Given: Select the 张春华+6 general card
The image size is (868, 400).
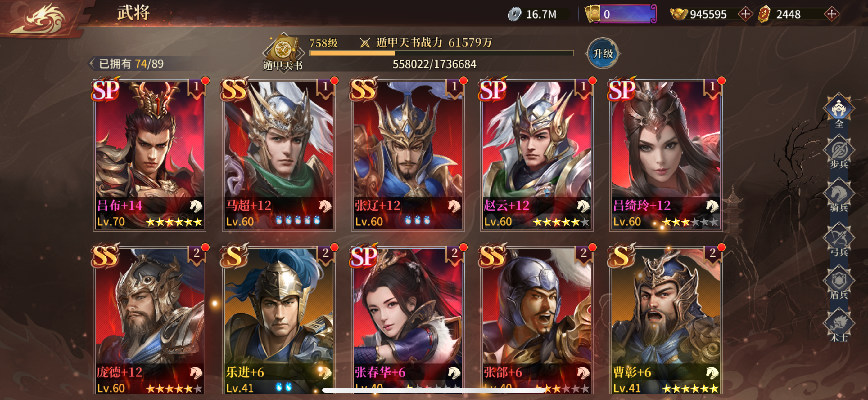Looking at the screenshot, I should pos(407,320).
